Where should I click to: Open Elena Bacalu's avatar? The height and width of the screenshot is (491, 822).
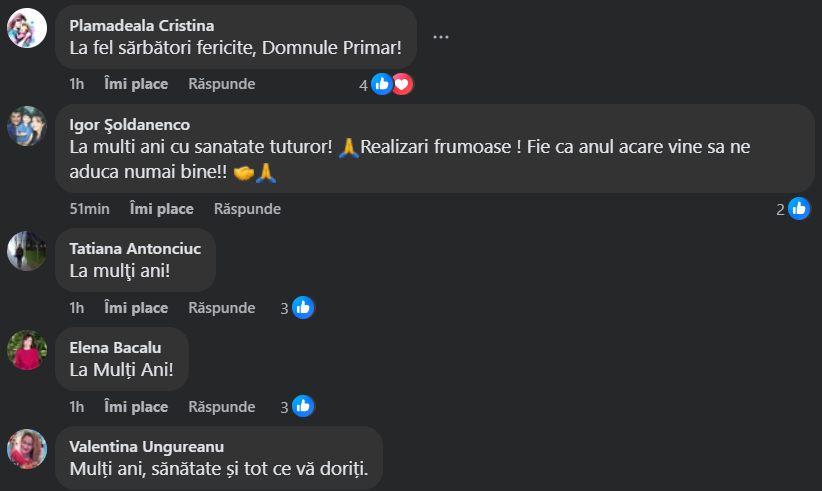point(27,350)
